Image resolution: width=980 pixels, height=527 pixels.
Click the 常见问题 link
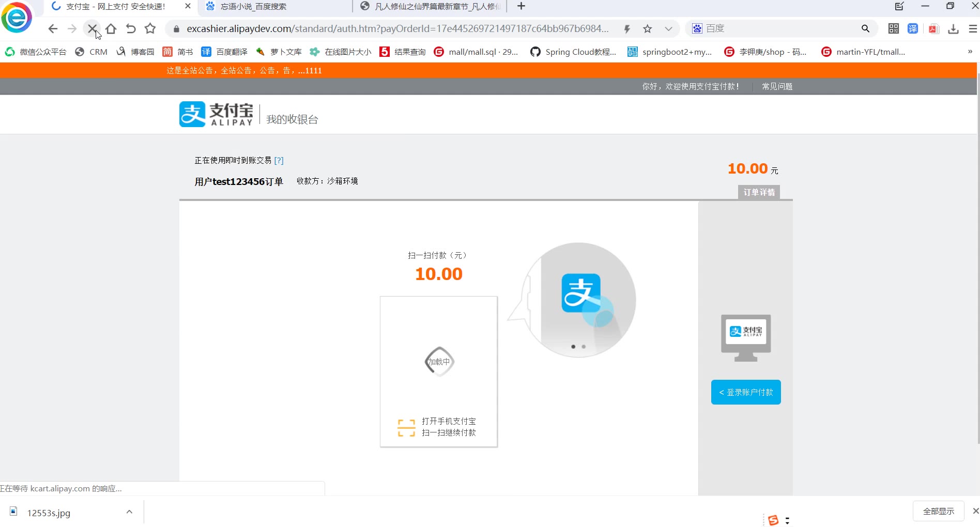click(x=777, y=86)
